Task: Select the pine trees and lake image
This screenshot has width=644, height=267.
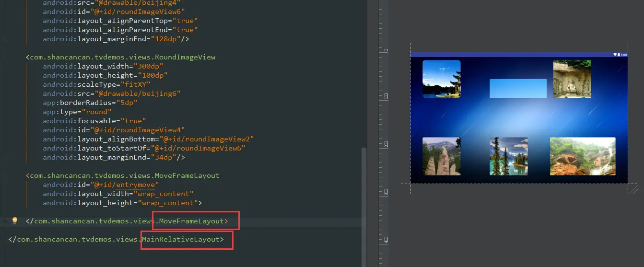Action: pos(509,156)
